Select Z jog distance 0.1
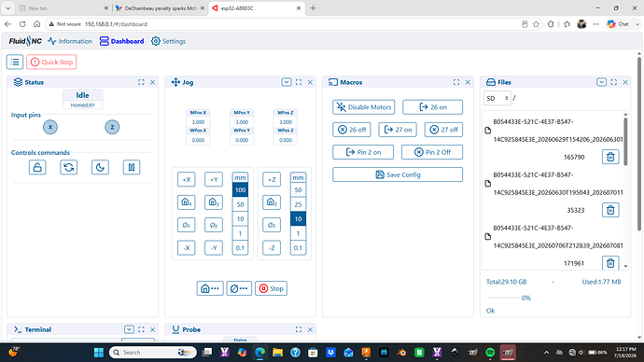The width and height of the screenshot is (644, 362). (298, 248)
